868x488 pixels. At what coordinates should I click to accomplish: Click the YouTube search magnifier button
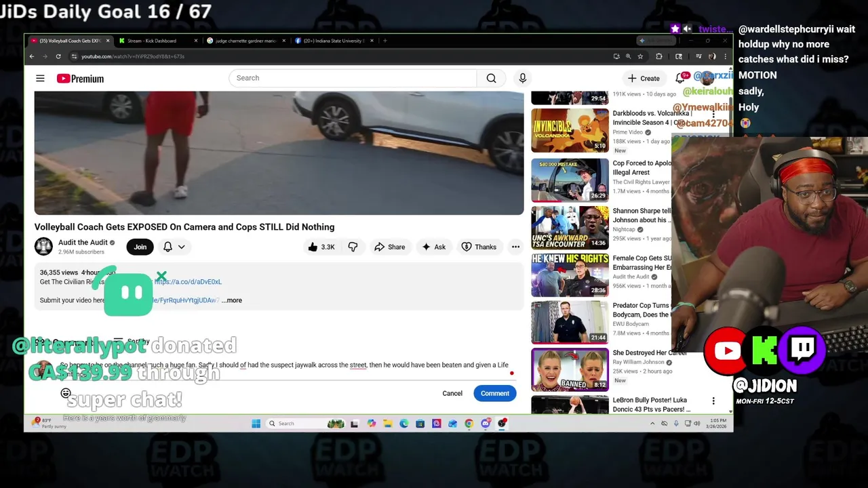(x=491, y=78)
